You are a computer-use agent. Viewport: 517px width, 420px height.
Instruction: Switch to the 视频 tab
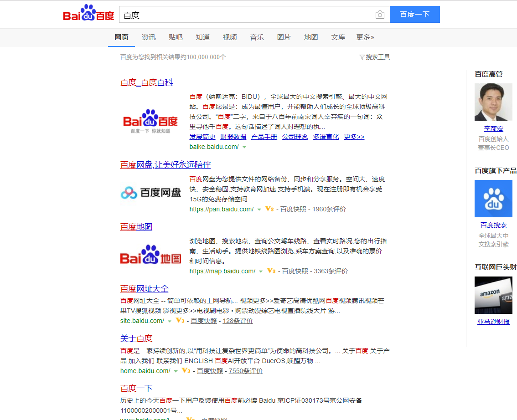(x=229, y=37)
